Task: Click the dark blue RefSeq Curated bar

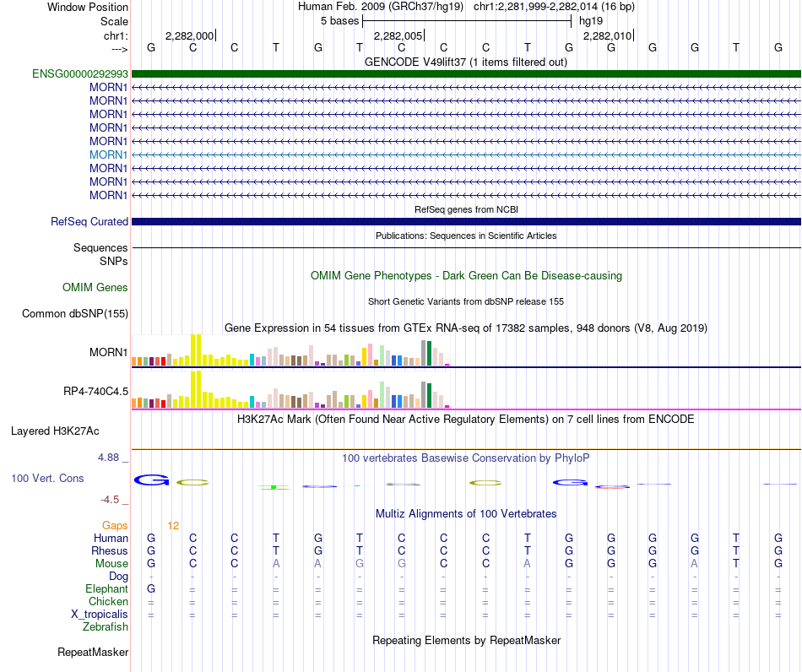Action: [466, 221]
